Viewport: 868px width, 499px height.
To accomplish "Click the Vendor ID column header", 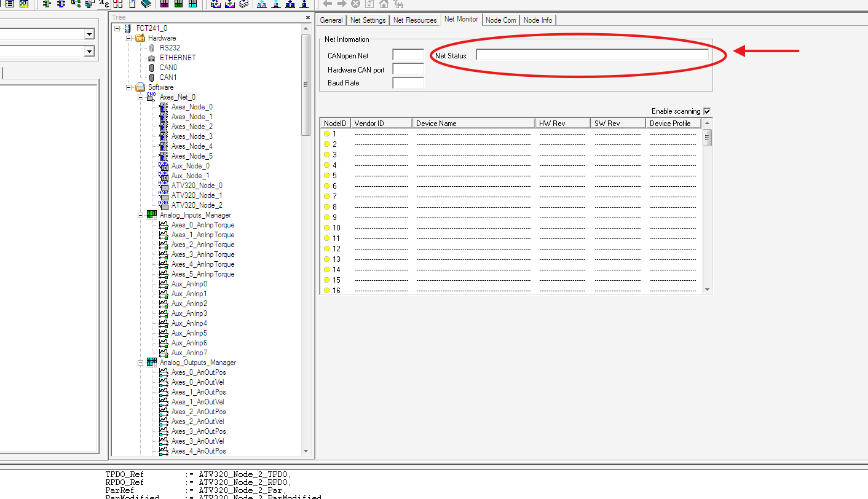I will (x=381, y=124).
